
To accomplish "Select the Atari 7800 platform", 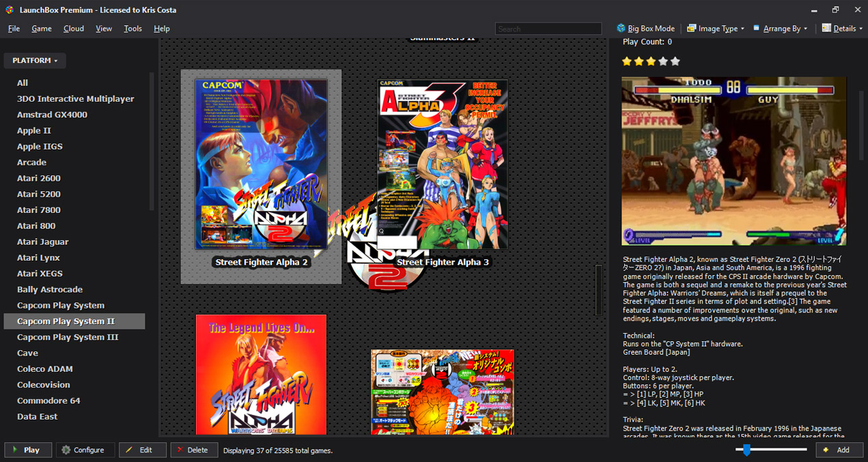I will 39,210.
